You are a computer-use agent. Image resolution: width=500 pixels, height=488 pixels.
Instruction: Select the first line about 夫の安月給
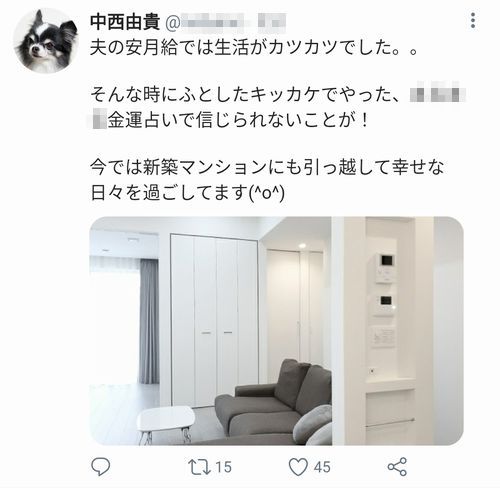tap(254, 48)
